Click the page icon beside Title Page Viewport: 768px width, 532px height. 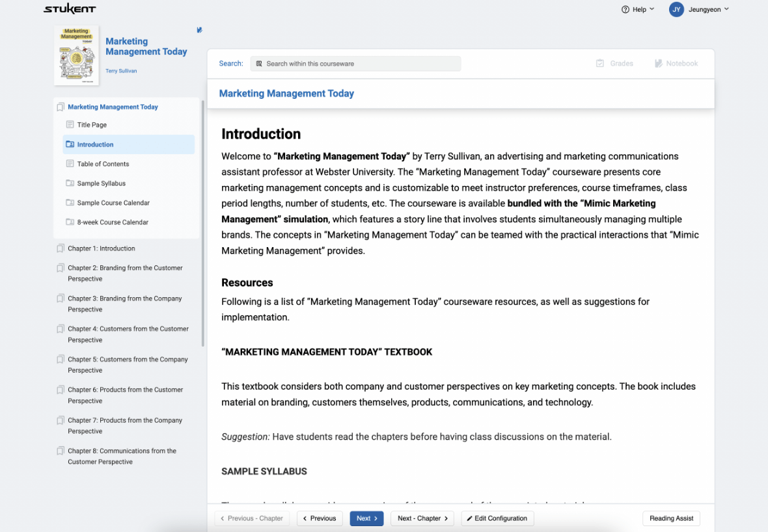click(x=70, y=124)
